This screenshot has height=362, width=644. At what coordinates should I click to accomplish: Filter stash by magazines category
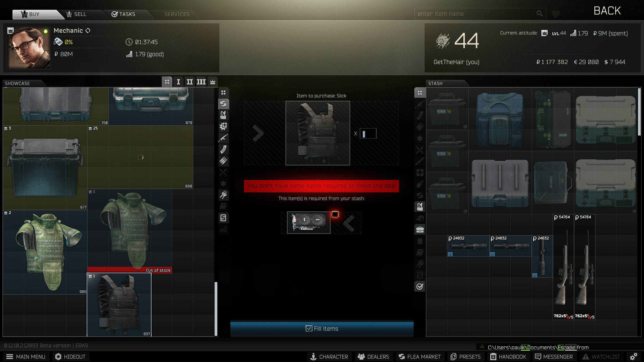[420, 116]
